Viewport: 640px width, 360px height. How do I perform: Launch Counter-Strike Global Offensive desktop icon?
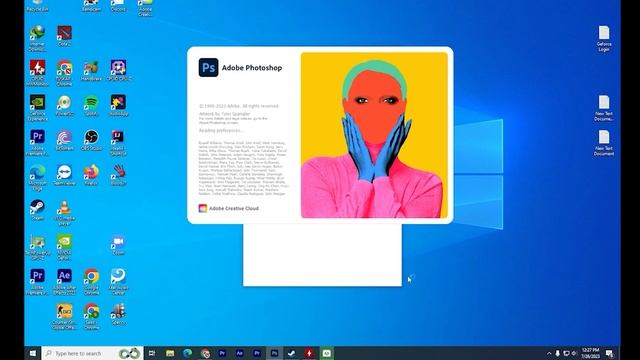(64, 317)
